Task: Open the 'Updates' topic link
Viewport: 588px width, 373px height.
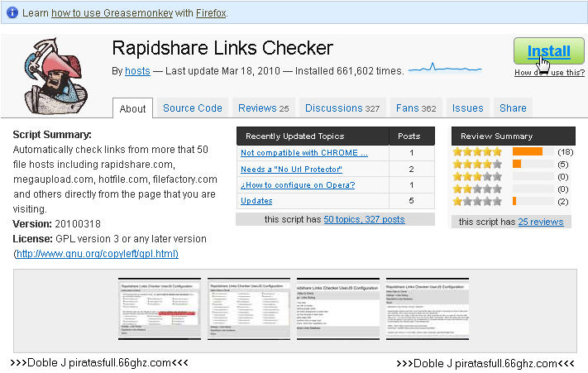Action: [256, 200]
